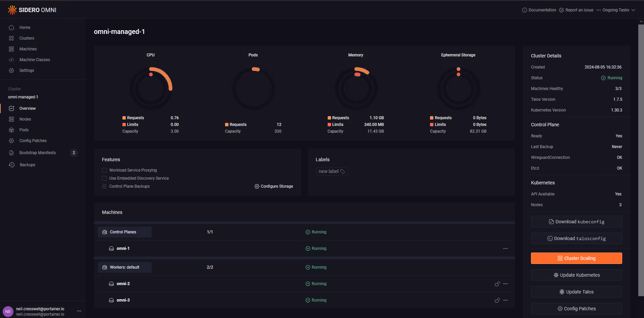Viewport: 644px width, 318px height.
Task: Go to Home in sidebar
Action: 25,28
